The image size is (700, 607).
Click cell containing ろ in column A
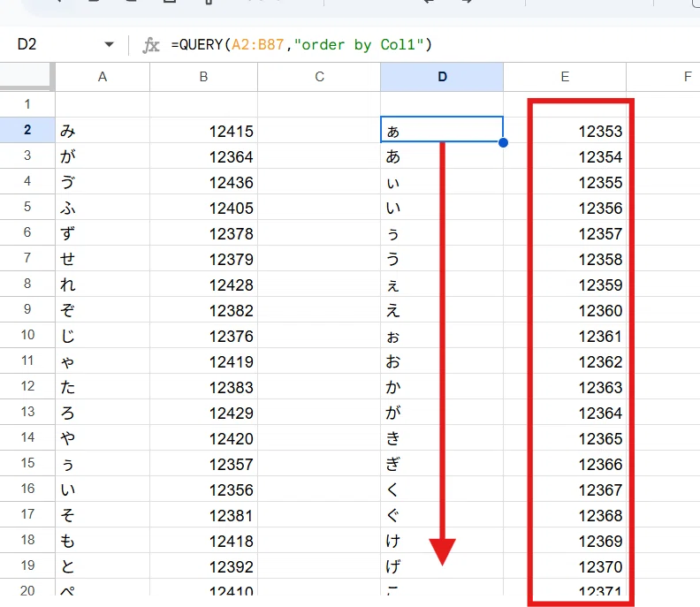point(103,412)
